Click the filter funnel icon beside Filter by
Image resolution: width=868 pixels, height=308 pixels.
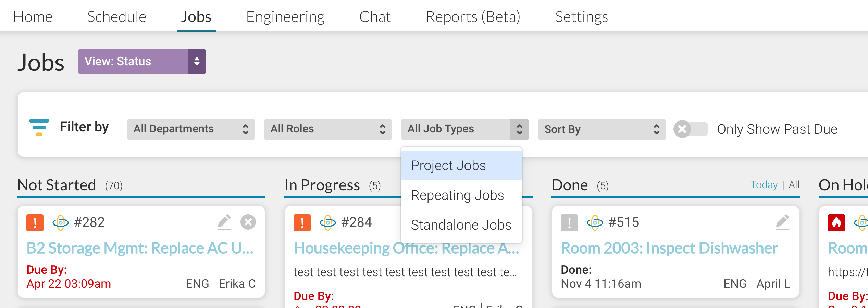tap(39, 127)
